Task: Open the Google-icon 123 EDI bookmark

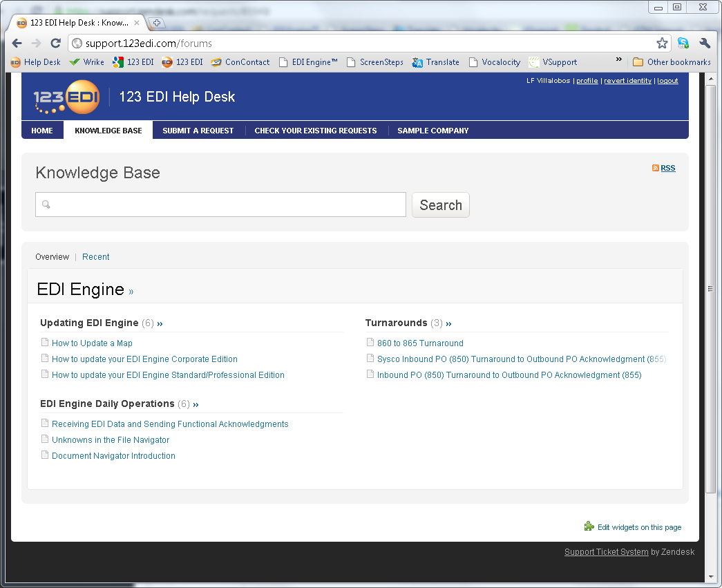Action: tap(133, 62)
